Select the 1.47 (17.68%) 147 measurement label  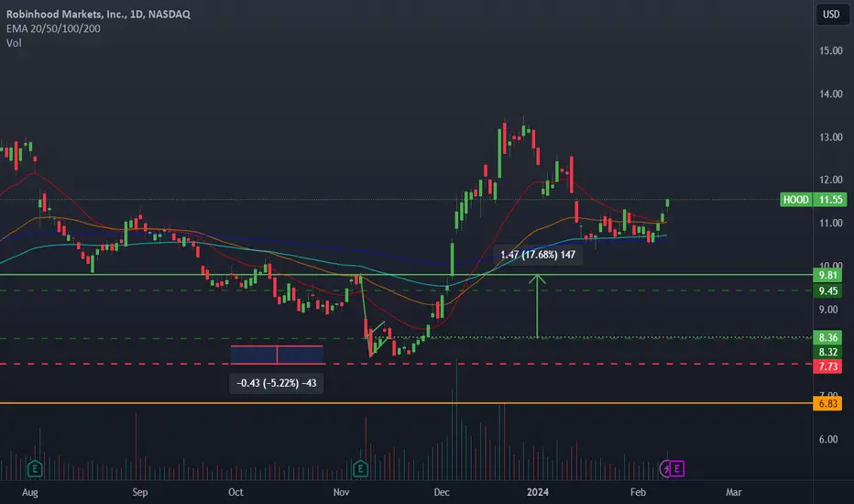point(538,255)
